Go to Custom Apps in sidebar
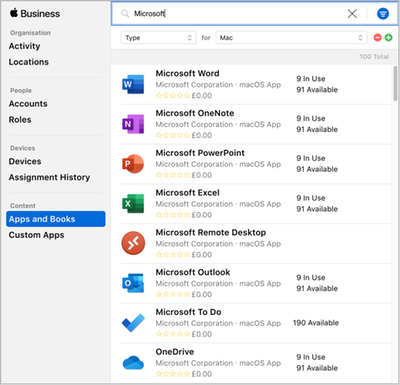 (x=36, y=235)
